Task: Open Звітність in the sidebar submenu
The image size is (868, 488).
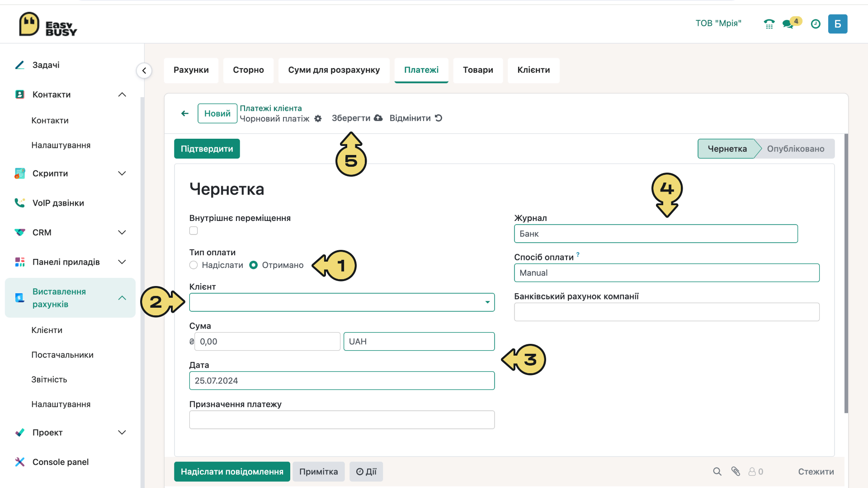Action: click(49, 380)
